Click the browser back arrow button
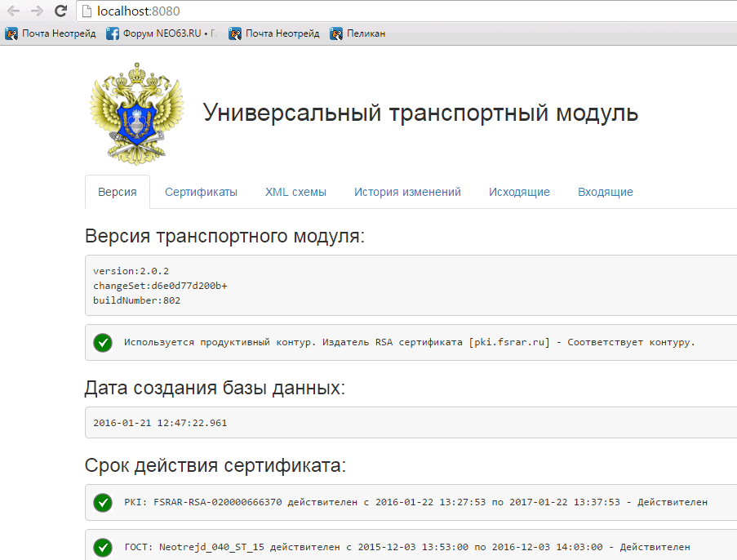 tap(13, 11)
